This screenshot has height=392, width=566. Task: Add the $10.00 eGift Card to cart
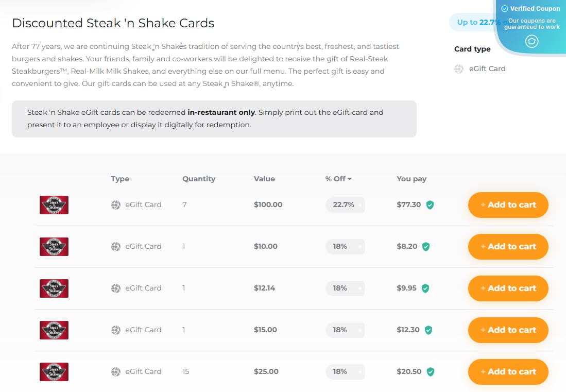point(508,246)
